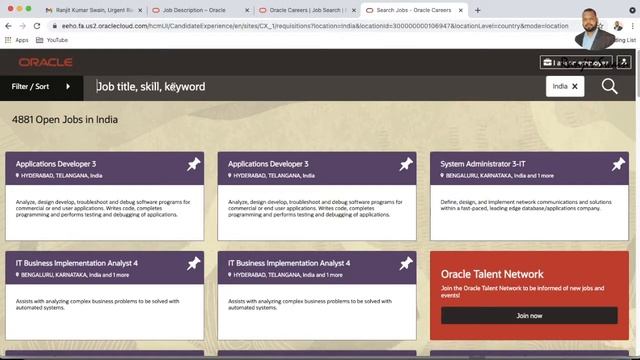Screen dimensions: 640x360
Task: Go forward in browser history
Action: (x=22, y=26)
